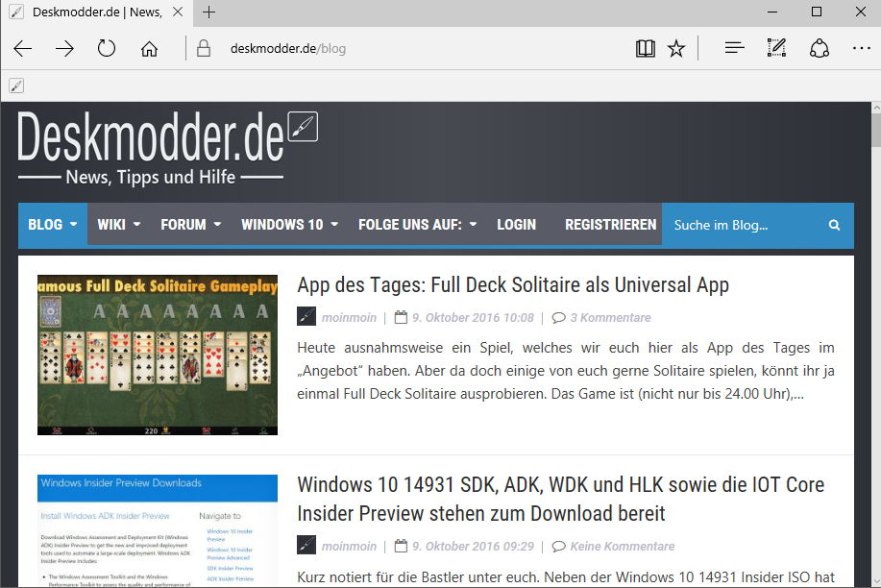This screenshot has width=881, height=588.
Task: Add this page to favorites with star
Action: (676, 48)
